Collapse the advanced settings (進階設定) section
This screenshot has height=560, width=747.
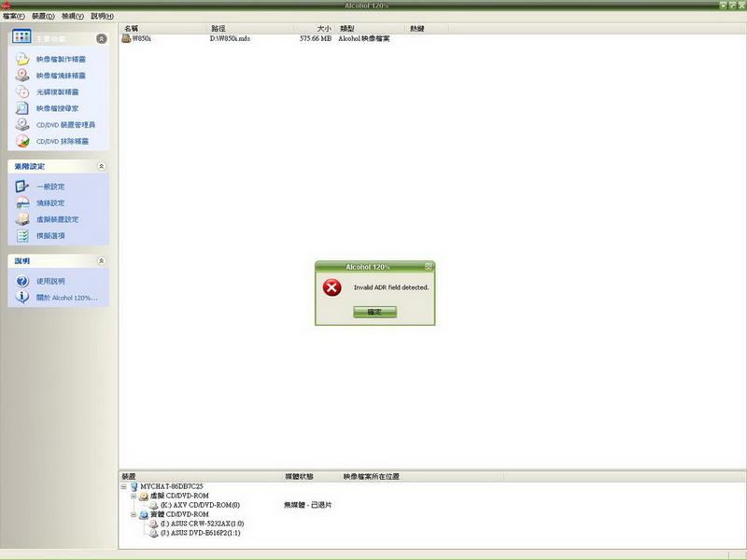point(101,166)
